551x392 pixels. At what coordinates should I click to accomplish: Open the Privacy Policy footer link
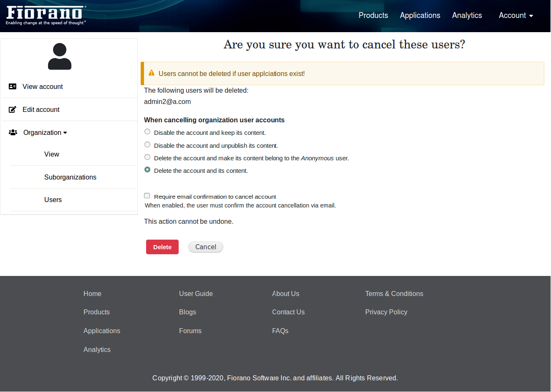386,312
